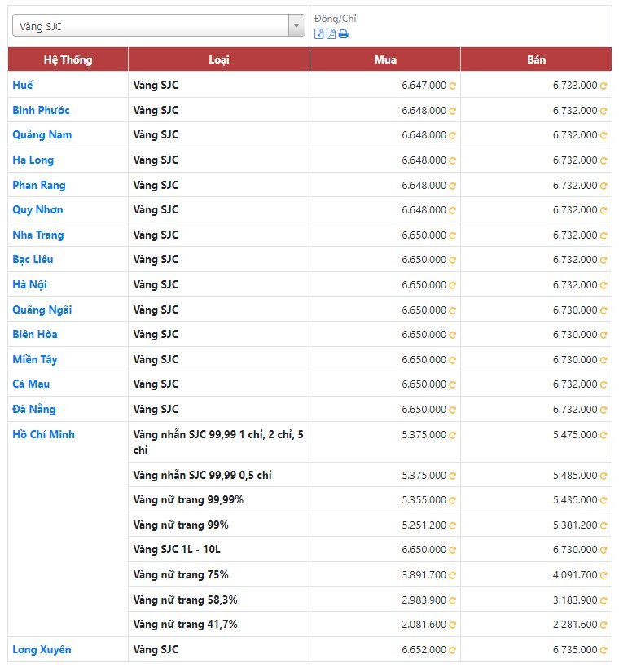The width and height of the screenshot is (619, 672).
Task: Refresh icon beside Huế sell price 6.733.000
Action: [604, 86]
